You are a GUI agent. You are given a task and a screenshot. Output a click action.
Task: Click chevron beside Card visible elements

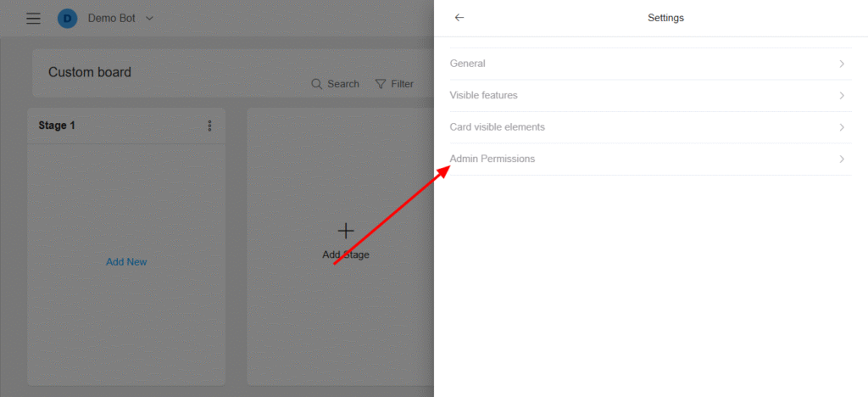842,127
